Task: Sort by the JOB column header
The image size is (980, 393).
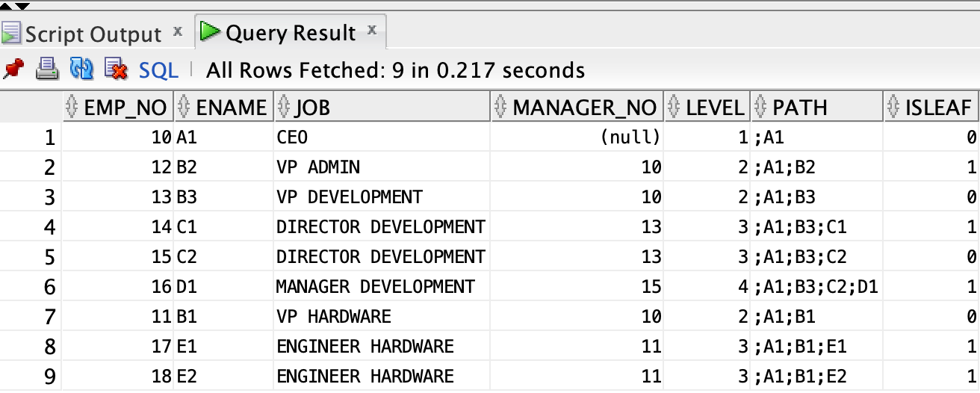Action: [311, 108]
